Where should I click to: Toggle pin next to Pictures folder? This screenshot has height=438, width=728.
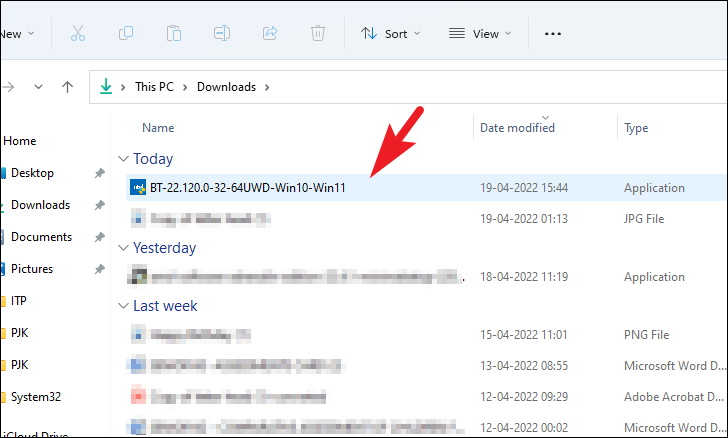tap(99, 269)
